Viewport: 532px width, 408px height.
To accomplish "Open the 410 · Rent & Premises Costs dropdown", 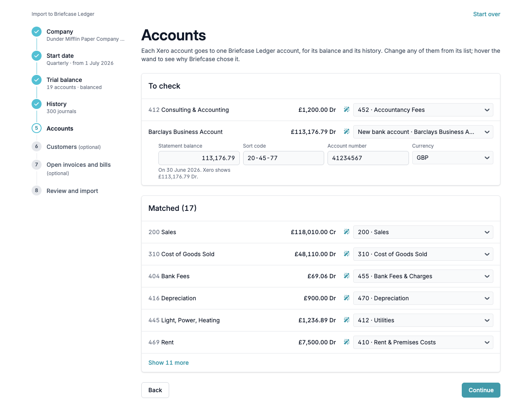I will coord(423,342).
